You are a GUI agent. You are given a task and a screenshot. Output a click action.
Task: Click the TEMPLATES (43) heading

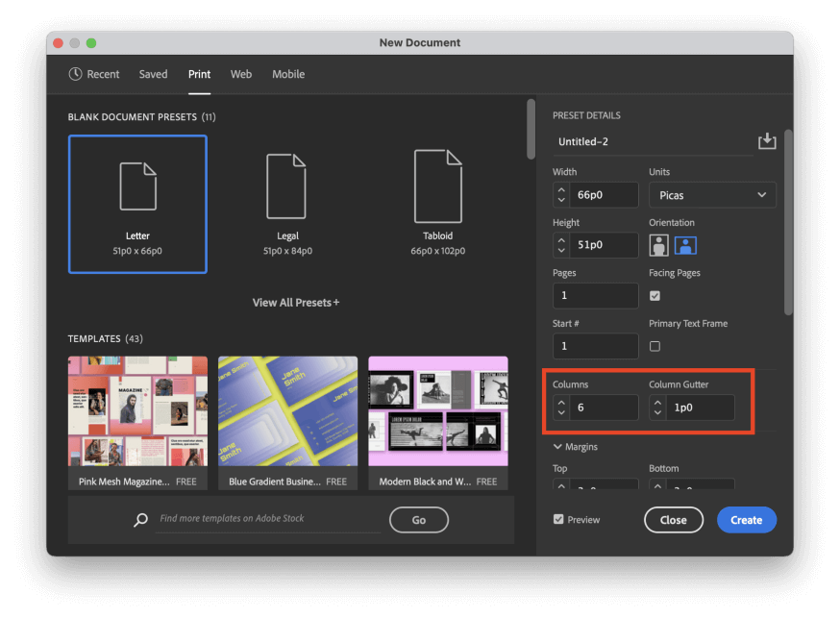105,338
